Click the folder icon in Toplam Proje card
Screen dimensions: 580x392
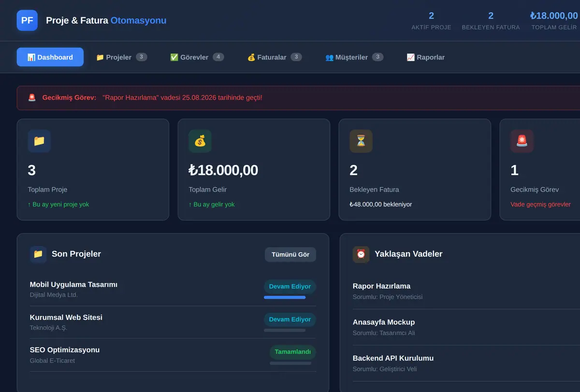click(39, 141)
